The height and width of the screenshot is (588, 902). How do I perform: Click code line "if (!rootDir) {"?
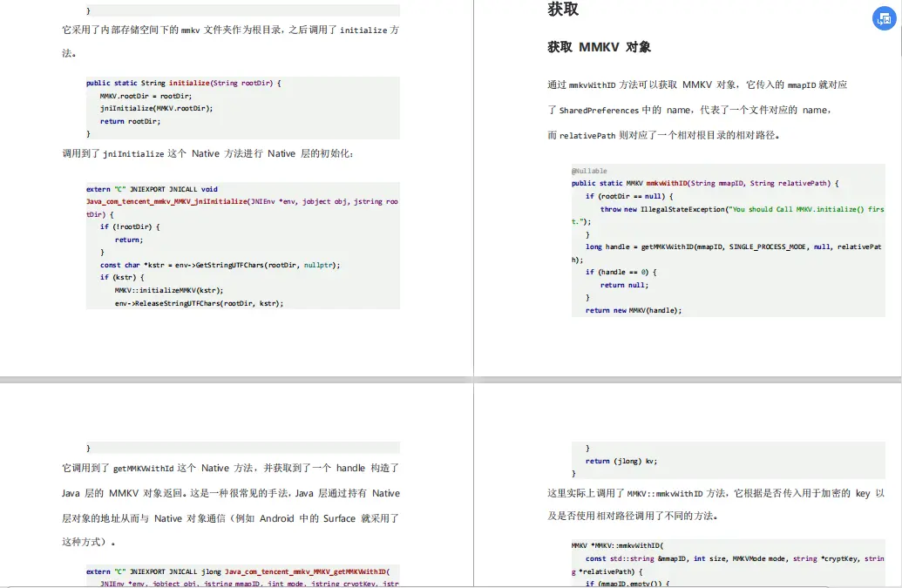(x=130, y=226)
